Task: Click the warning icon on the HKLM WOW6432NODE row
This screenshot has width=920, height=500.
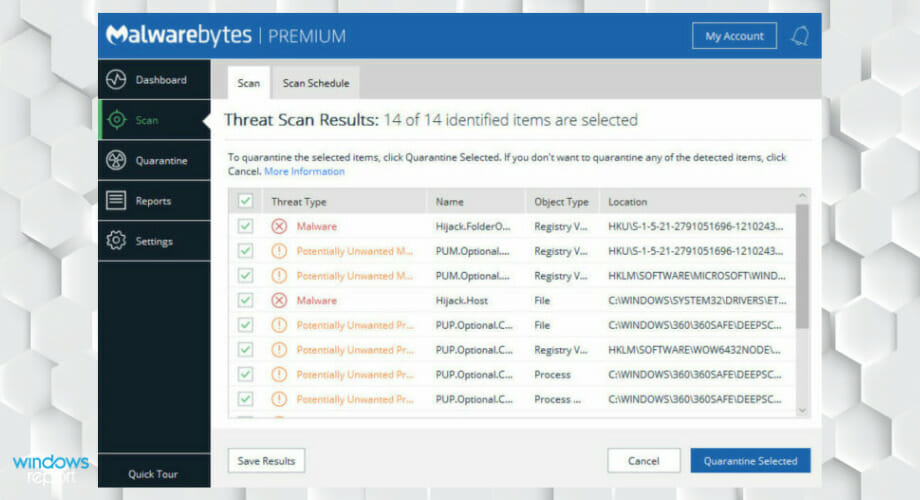Action: click(279, 349)
